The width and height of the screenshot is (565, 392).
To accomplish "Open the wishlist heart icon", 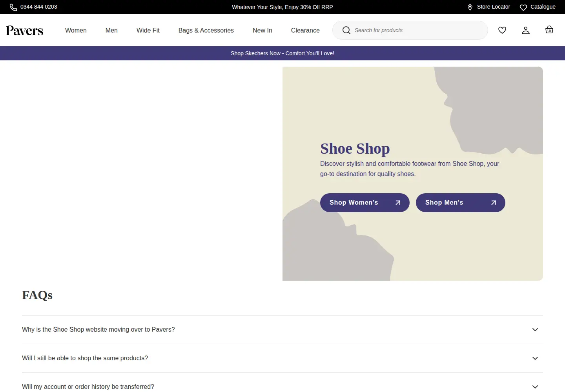I will [x=502, y=30].
